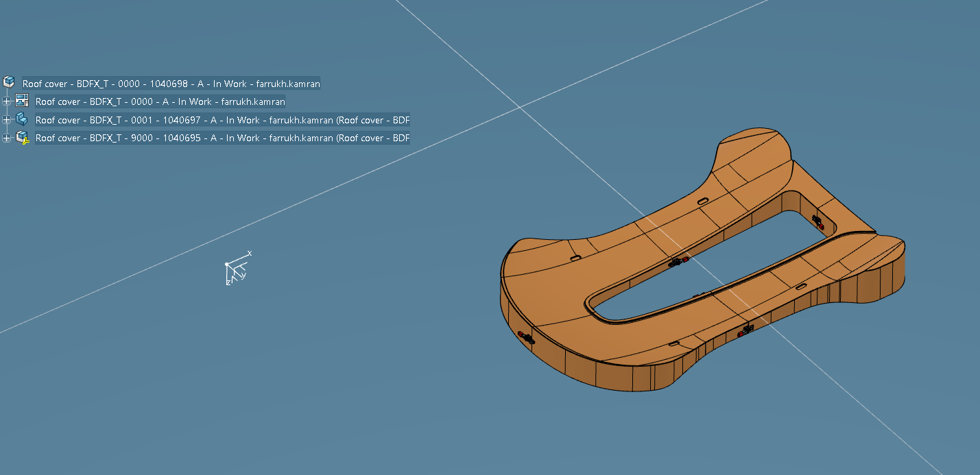Select root Roof cover 0000 - 1040698 label
Image resolution: width=980 pixels, height=475 pixels.
[x=171, y=84]
